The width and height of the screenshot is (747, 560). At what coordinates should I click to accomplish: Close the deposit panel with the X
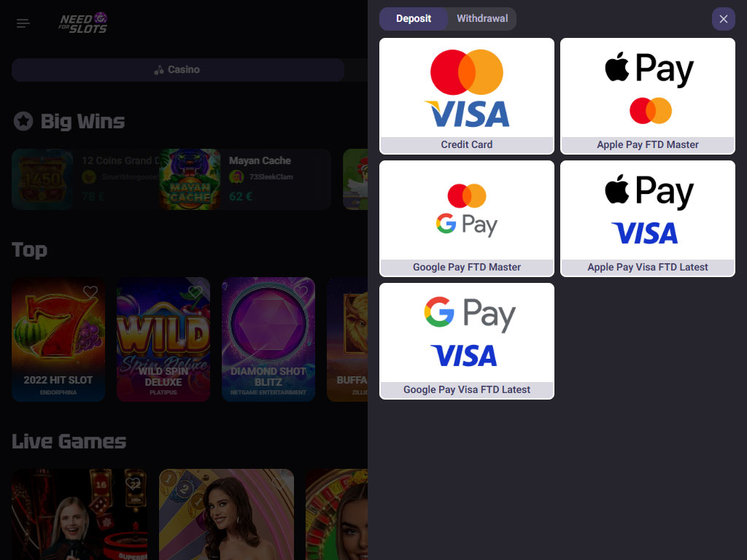point(723,19)
